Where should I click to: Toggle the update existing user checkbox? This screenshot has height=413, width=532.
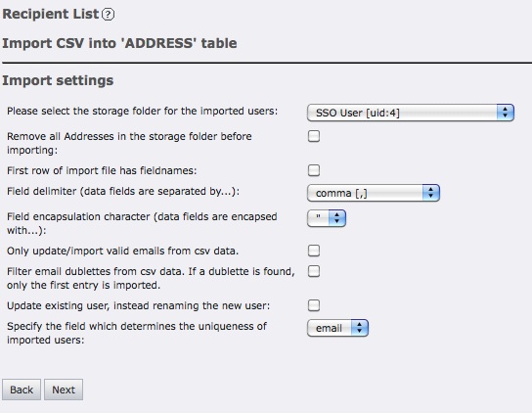pos(314,305)
